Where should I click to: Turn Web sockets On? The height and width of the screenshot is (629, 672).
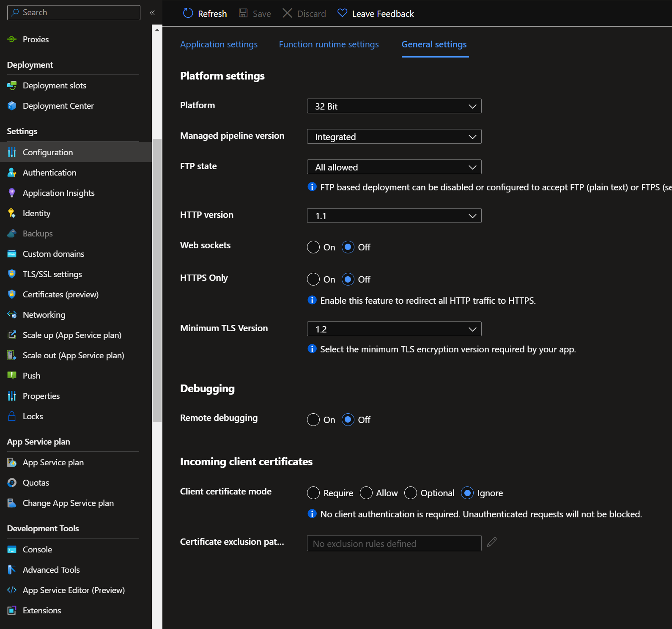(x=313, y=247)
